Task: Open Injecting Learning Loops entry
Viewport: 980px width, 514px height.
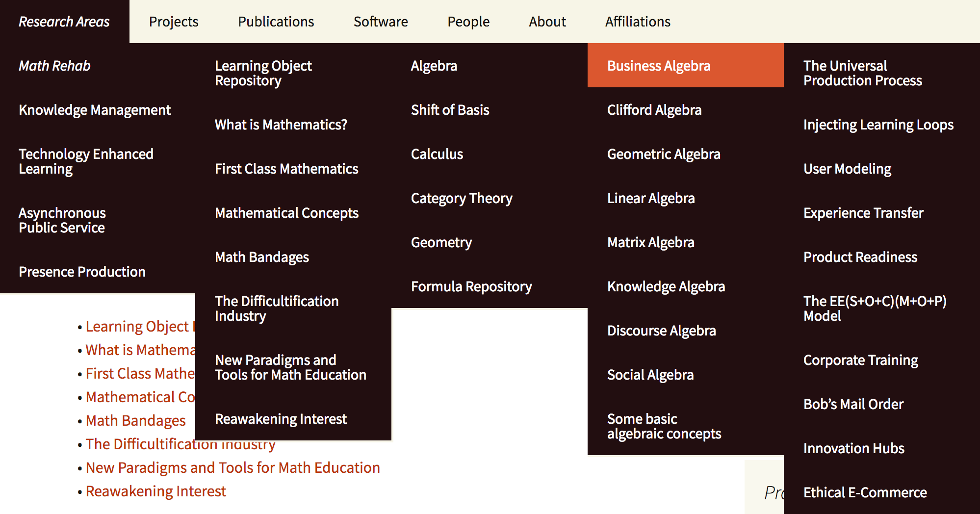Action: pyautogui.click(x=878, y=125)
